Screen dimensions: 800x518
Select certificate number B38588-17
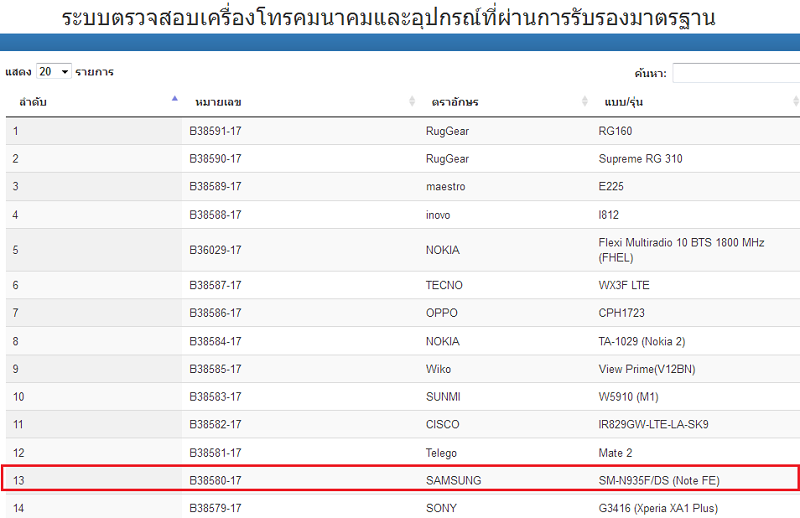pos(215,215)
